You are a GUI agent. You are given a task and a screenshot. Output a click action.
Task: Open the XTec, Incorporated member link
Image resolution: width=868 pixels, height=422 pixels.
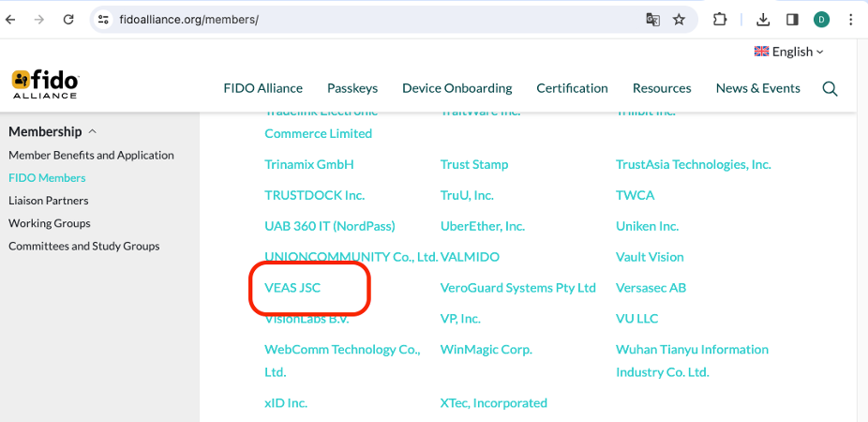point(494,402)
